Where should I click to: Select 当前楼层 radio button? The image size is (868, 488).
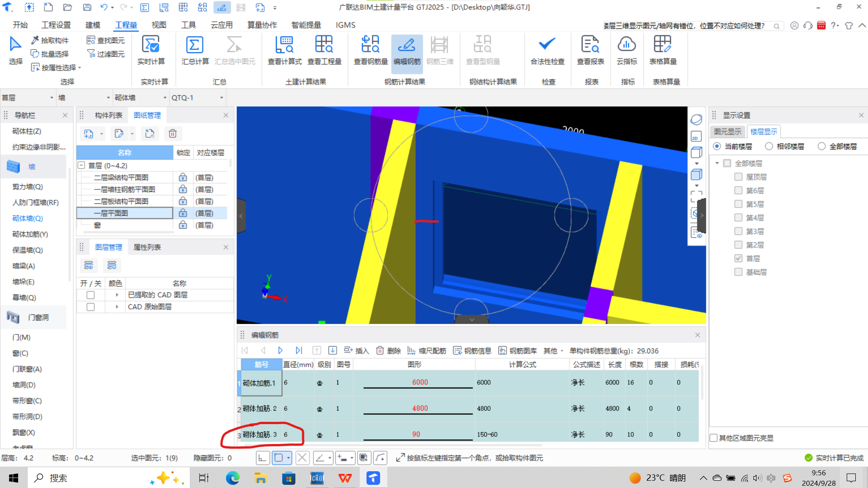[x=717, y=146]
